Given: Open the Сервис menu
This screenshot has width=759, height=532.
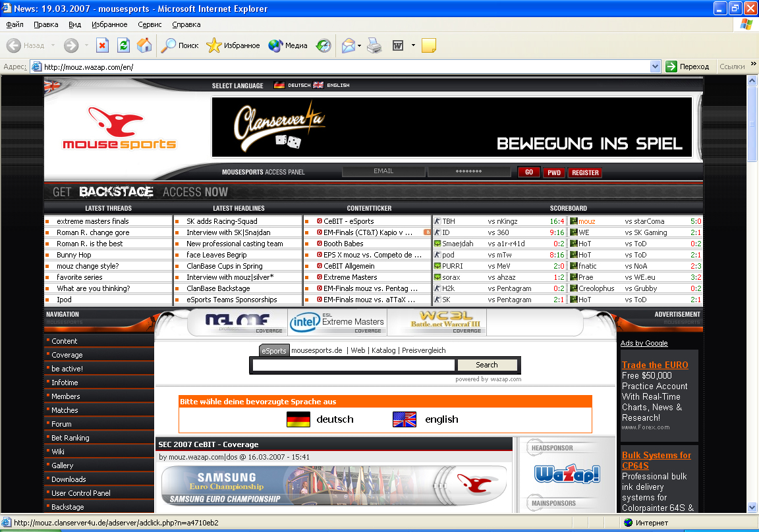Looking at the screenshot, I should 150,24.
